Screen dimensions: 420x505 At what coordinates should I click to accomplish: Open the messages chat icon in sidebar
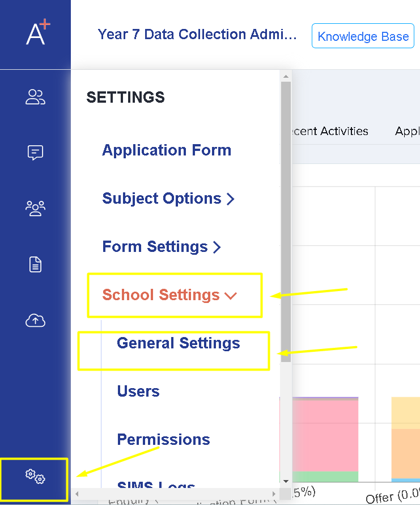(35, 153)
